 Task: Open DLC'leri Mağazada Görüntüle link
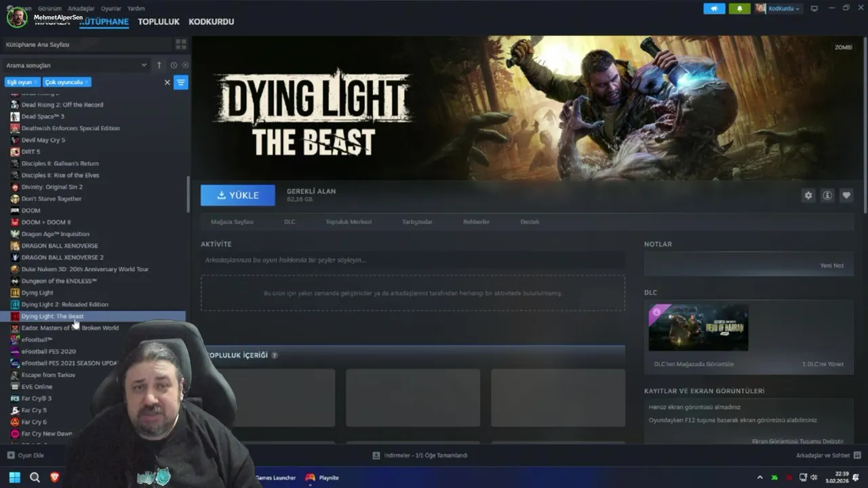[x=694, y=364]
